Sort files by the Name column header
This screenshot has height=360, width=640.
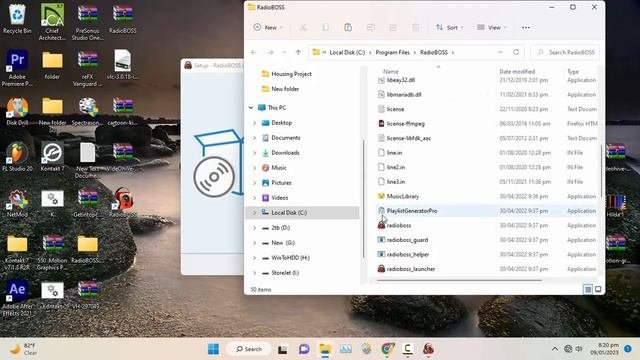(x=391, y=71)
